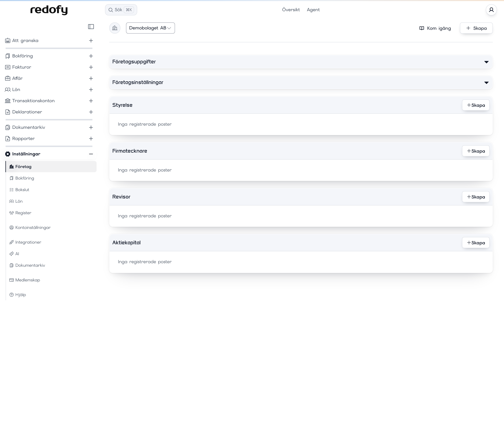Click the ⌘K shortcut badge
Screen dimensions: 504x434
pos(129,10)
